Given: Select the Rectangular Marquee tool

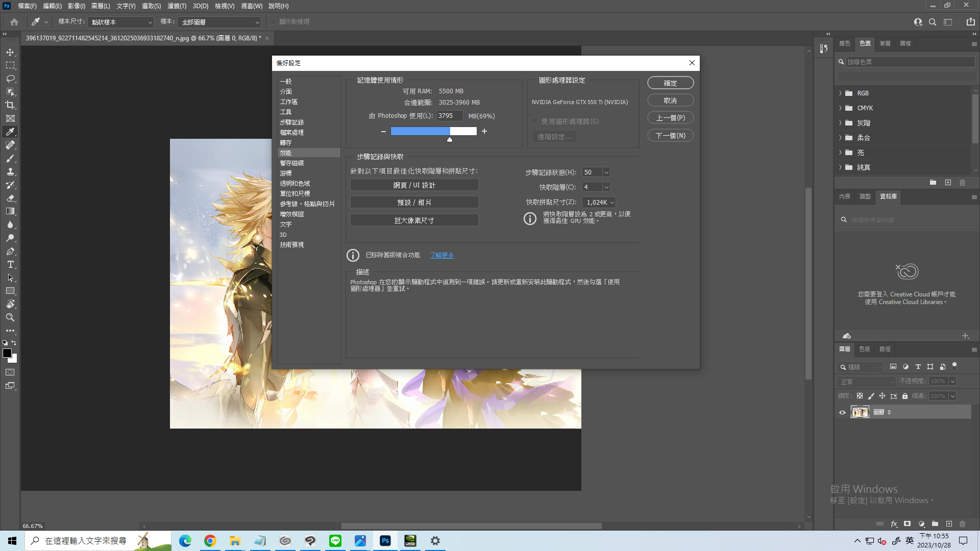Looking at the screenshot, I should point(10,66).
